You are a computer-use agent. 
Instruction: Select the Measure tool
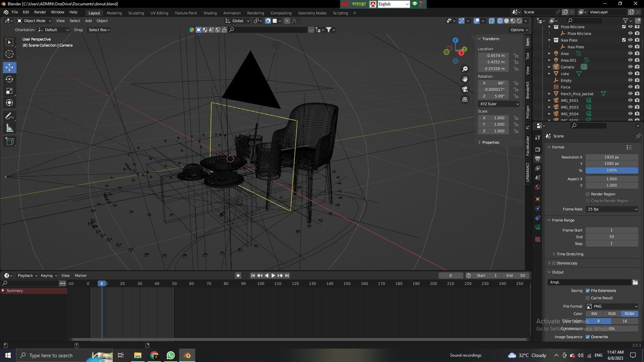tap(9, 128)
